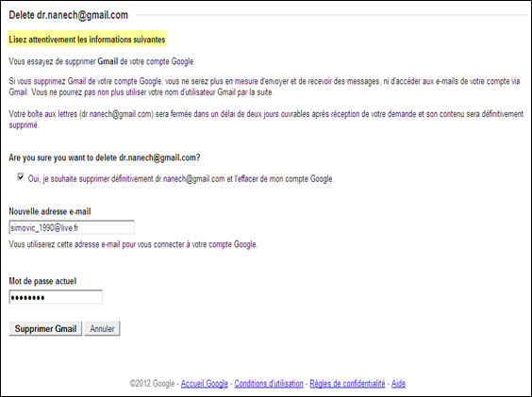The width and height of the screenshot is (532, 397).
Task: Open the Conditions d'utilisation link
Action: (269, 384)
